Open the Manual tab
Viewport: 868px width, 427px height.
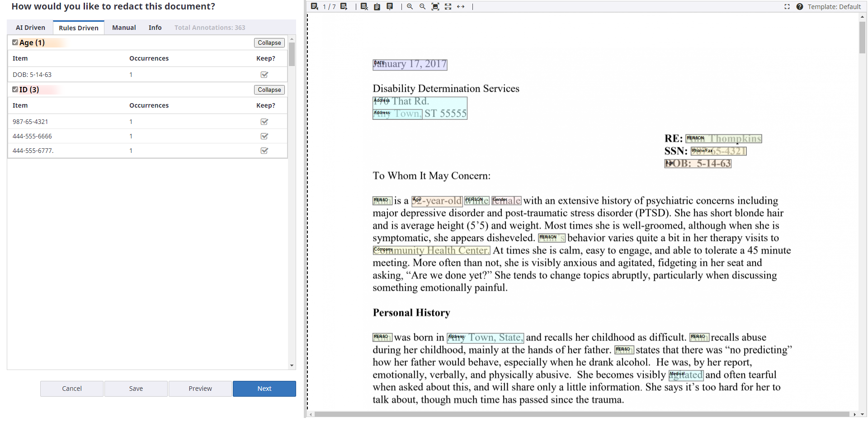pos(124,28)
